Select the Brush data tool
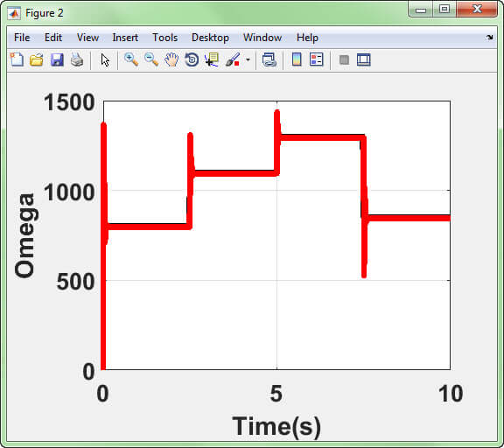Viewport: 504px width, 448px height. click(233, 59)
